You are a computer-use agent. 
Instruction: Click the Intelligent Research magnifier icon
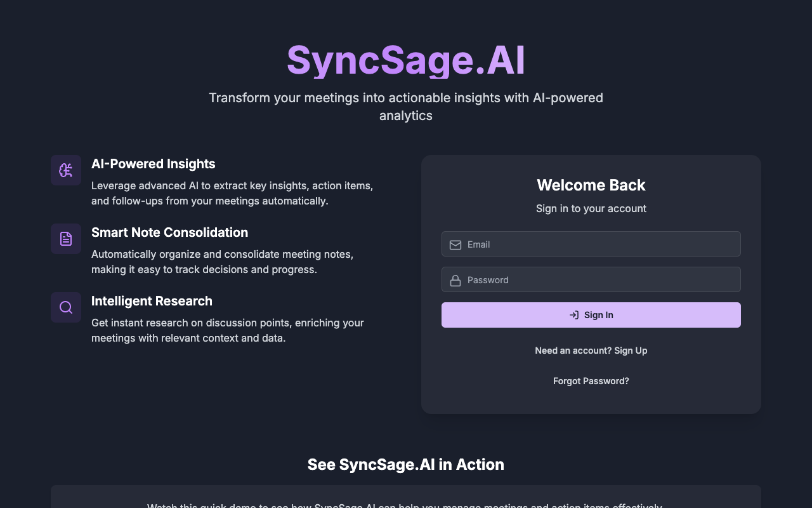(x=66, y=307)
